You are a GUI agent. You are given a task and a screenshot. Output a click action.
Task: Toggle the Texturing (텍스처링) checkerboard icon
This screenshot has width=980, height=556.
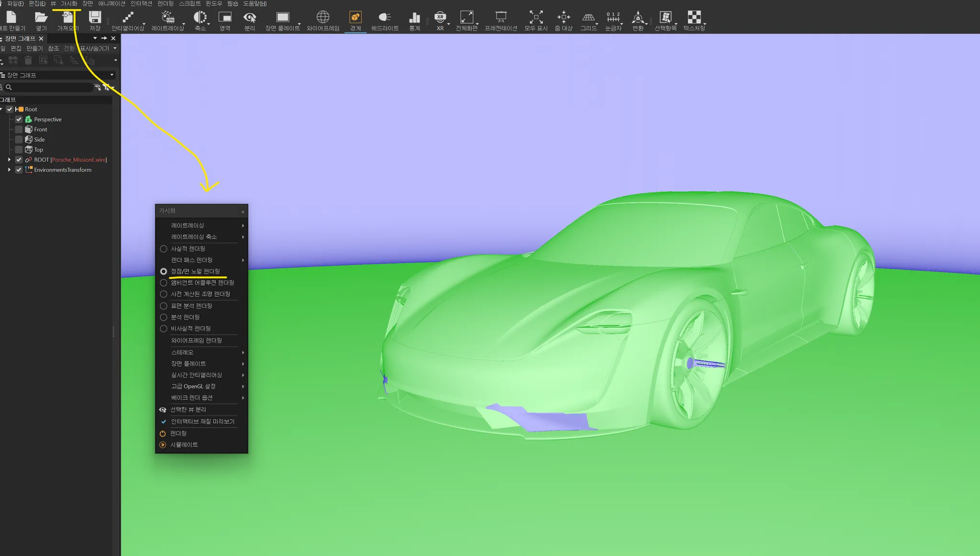click(694, 17)
